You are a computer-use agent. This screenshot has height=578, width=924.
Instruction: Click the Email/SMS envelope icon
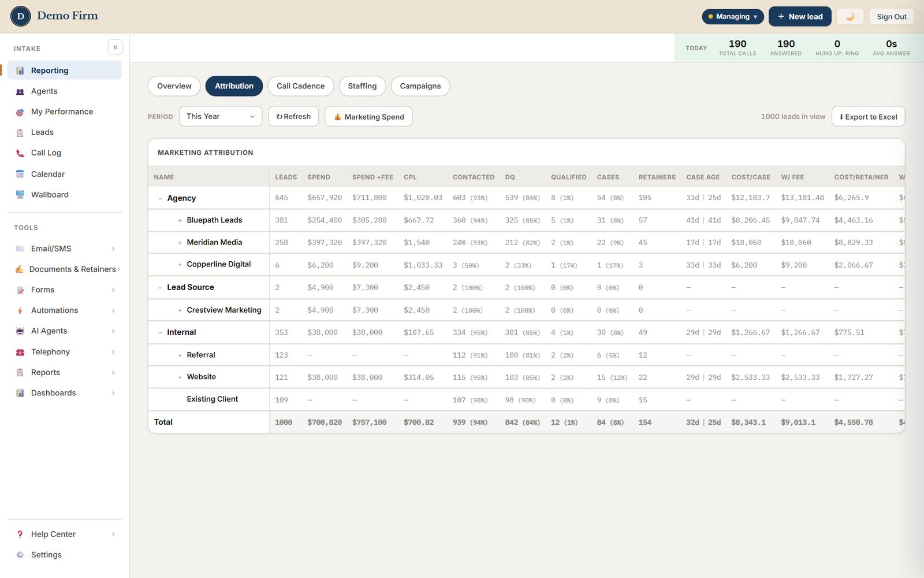20,249
